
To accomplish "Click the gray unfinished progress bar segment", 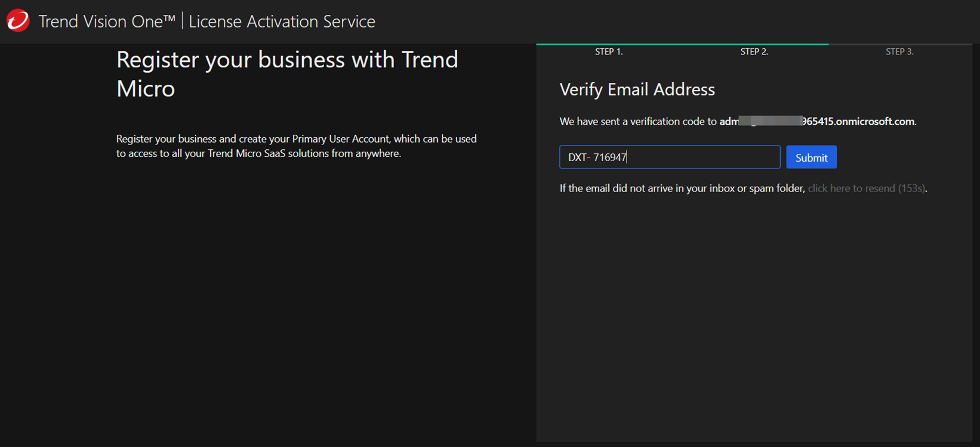I will click(899, 44).
